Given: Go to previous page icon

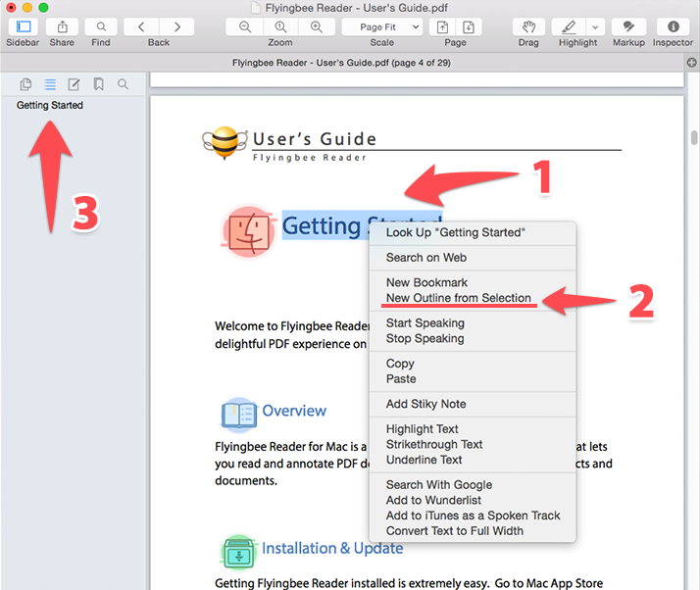Looking at the screenshot, I should pyautogui.click(x=442, y=27).
